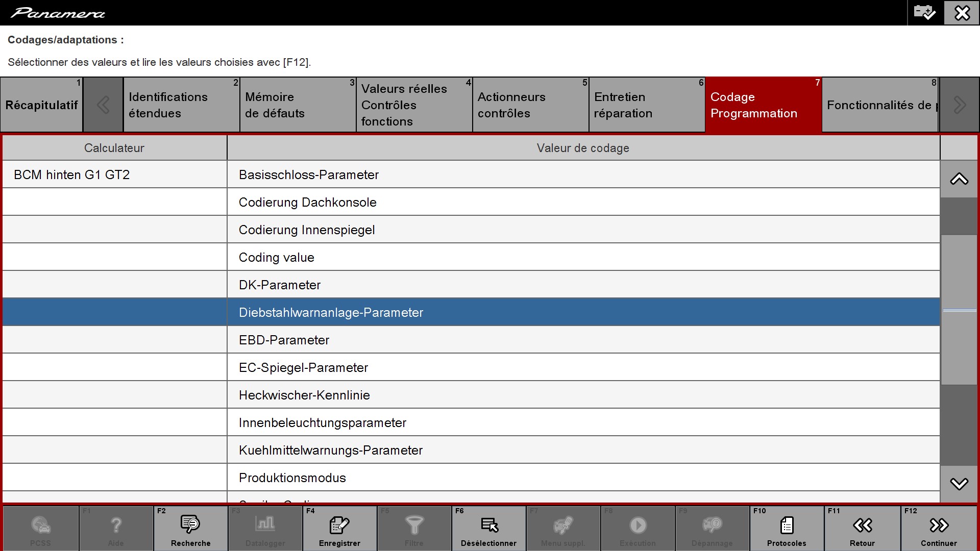Open Recherche search (F2)
The image size is (980, 551).
pos(190,529)
